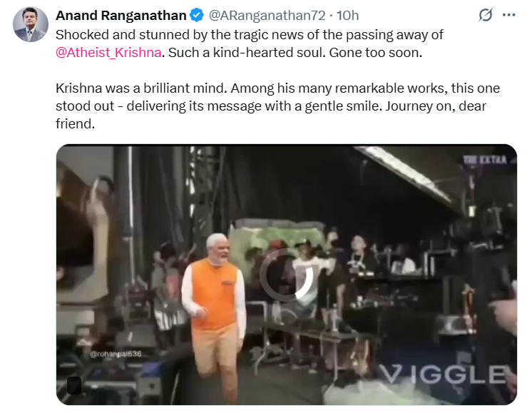The height and width of the screenshot is (413, 532).
Task: Click the circular loading spinner on video
Action: (287, 275)
